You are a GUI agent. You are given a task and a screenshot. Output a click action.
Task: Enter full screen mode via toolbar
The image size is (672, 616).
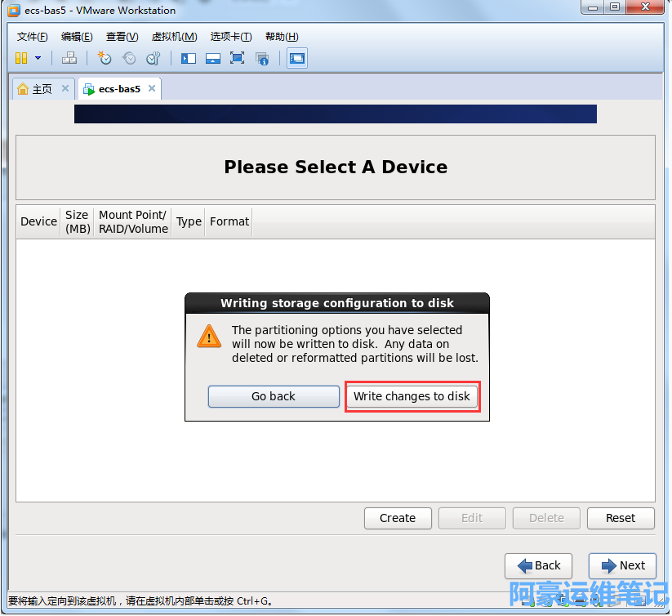[x=238, y=58]
